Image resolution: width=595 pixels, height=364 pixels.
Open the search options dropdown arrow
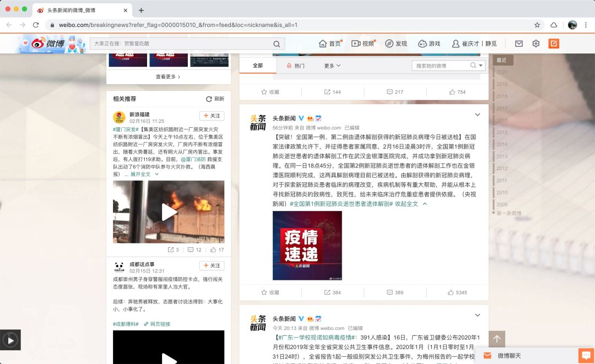pyautogui.click(x=481, y=66)
